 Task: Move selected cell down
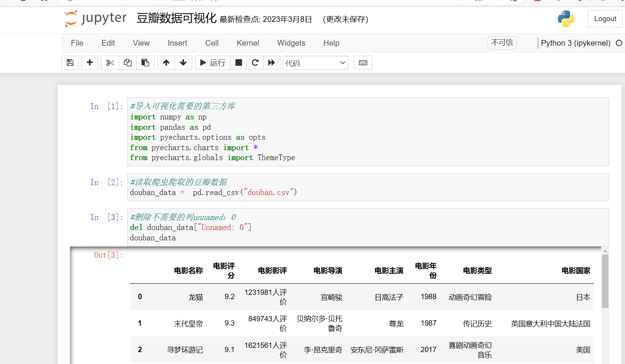(x=183, y=63)
